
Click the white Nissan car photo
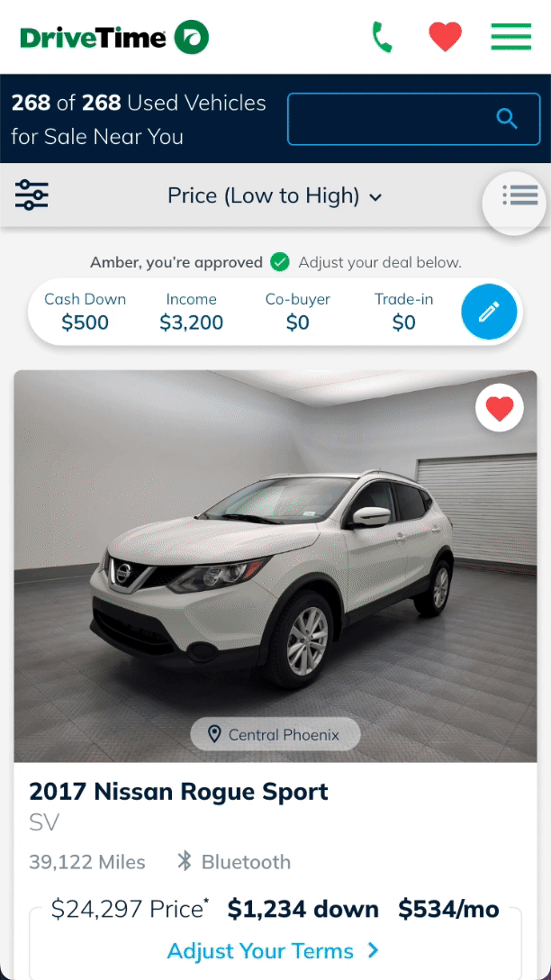click(275, 567)
